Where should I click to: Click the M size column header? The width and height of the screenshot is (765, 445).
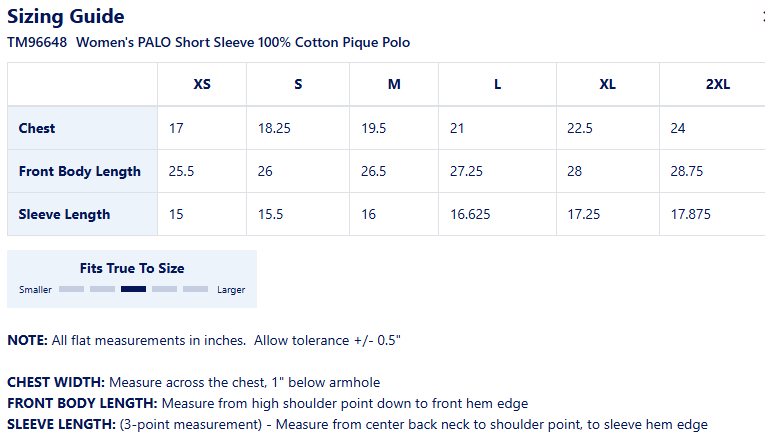[x=394, y=84]
